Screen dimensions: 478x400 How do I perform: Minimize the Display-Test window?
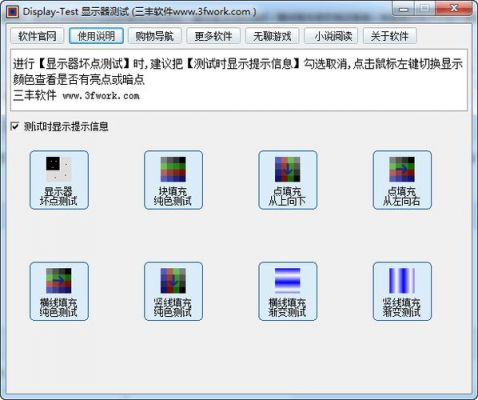[x=403, y=9]
